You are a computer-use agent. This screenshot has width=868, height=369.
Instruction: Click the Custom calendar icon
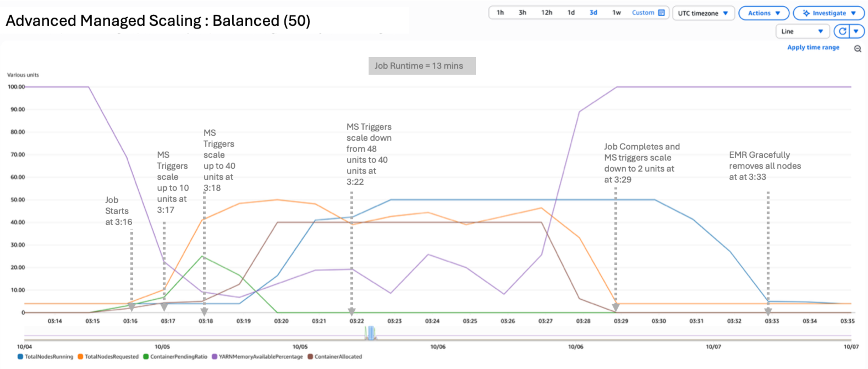click(661, 13)
